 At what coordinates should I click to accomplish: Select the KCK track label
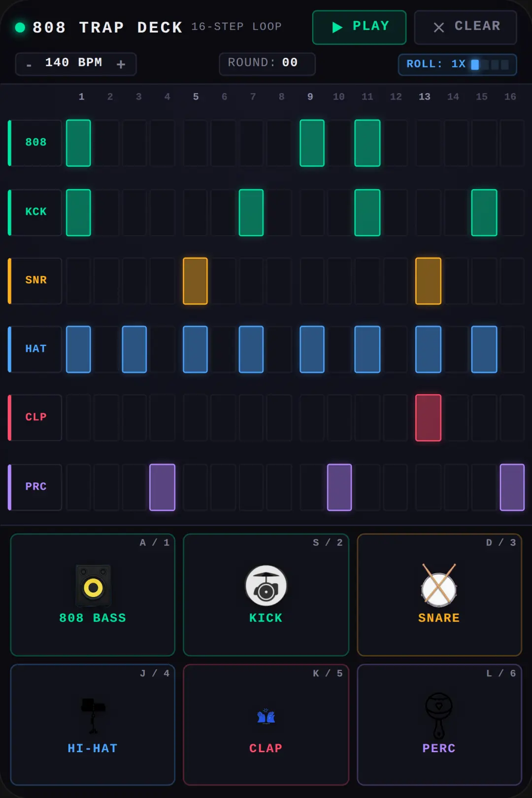click(x=35, y=212)
